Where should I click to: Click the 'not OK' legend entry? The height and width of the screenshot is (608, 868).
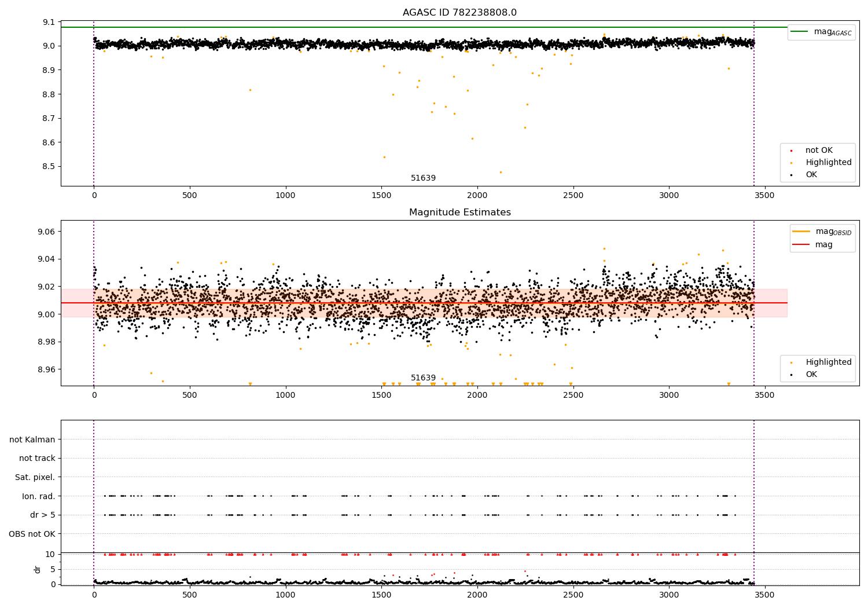(x=819, y=151)
